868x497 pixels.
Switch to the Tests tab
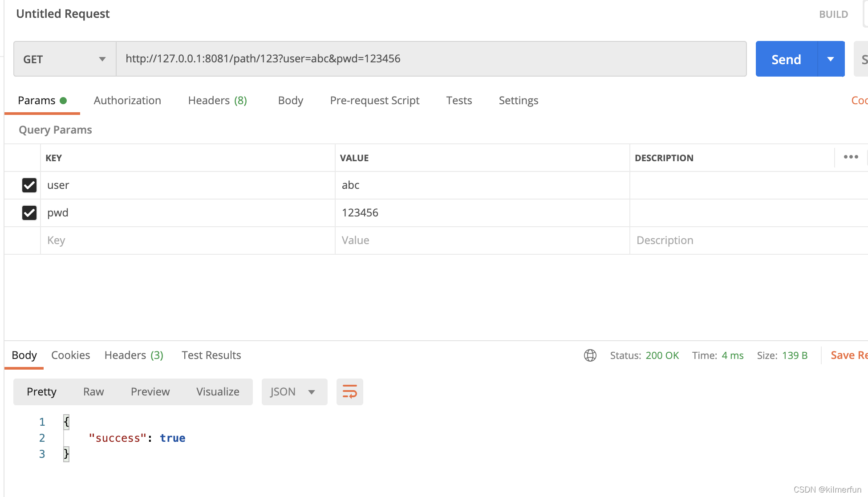(459, 101)
